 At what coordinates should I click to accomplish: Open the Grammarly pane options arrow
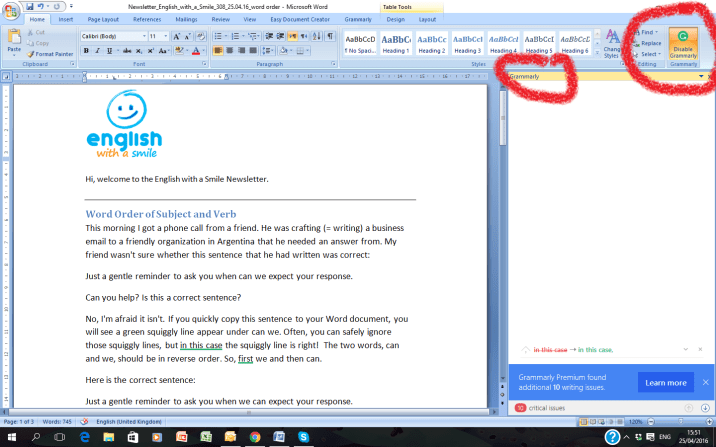pos(701,76)
